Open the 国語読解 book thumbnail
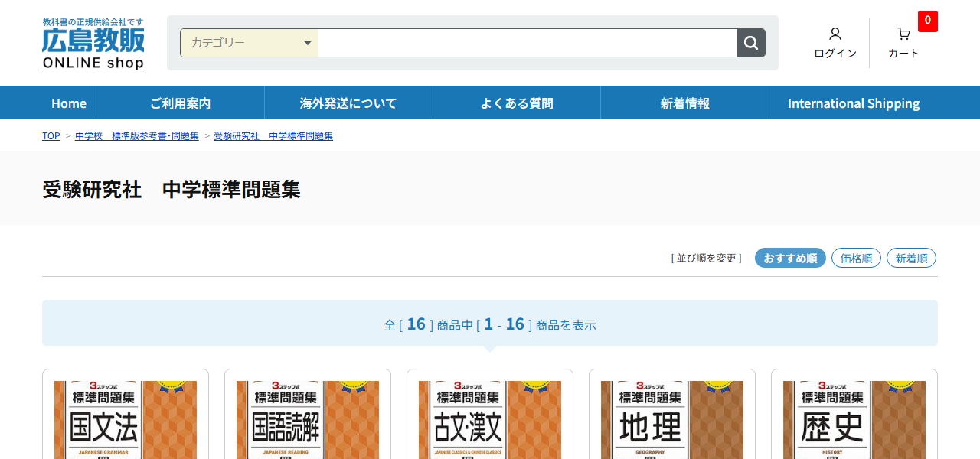Viewport: 980px width, 459px height. click(x=308, y=420)
